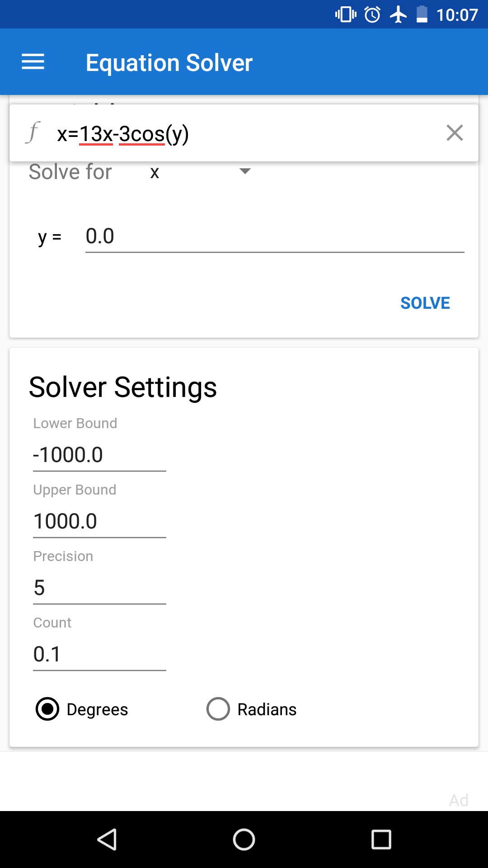The image size is (488, 868).
Task: Change the Precision value field
Action: (x=99, y=588)
